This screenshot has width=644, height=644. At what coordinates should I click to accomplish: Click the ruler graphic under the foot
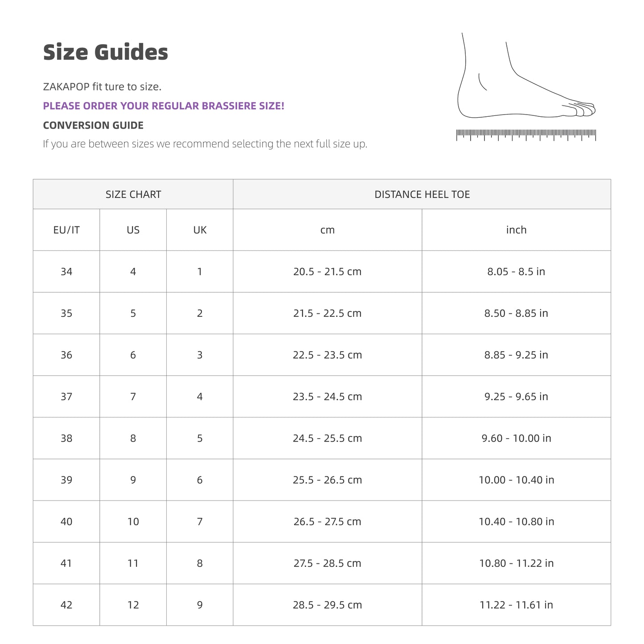click(x=526, y=135)
